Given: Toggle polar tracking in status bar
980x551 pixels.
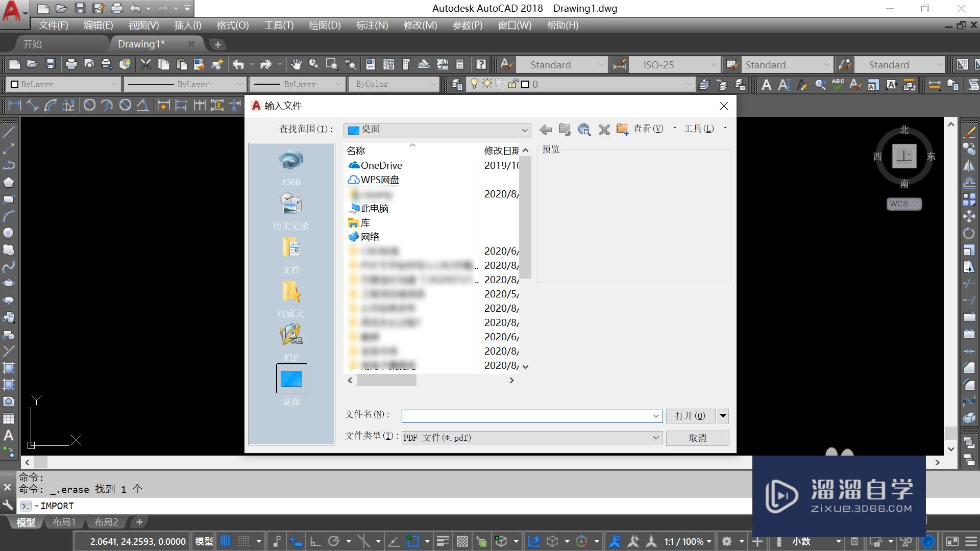Looking at the screenshot, I should (x=334, y=541).
